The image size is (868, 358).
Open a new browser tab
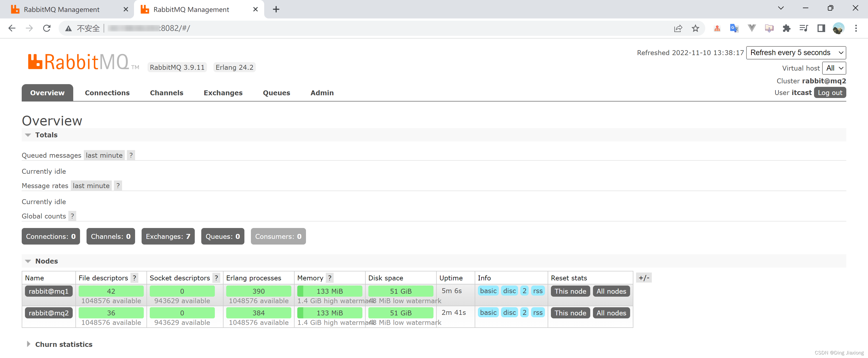tap(276, 9)
